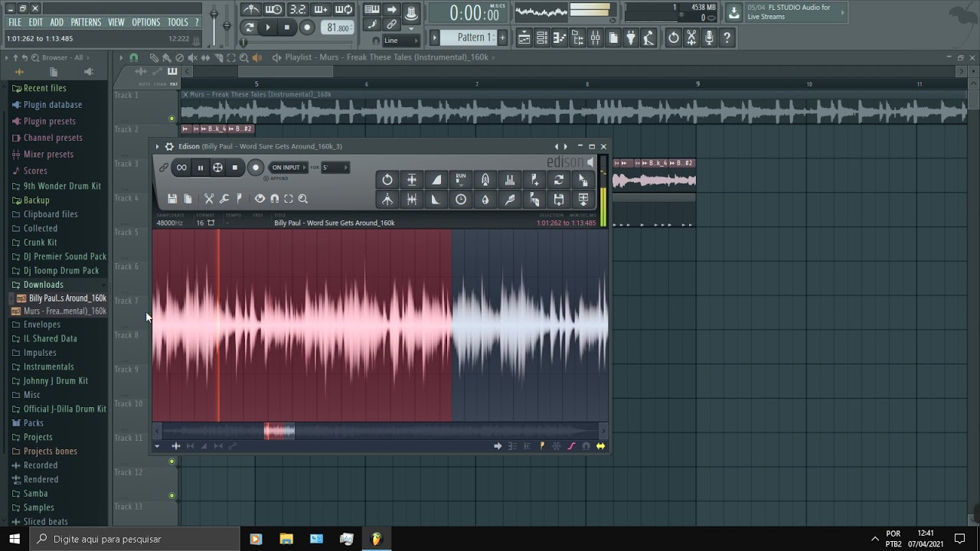The image size is (980, 551).
Task: Click Edison's send to playlist button
Action: (583, 200)
